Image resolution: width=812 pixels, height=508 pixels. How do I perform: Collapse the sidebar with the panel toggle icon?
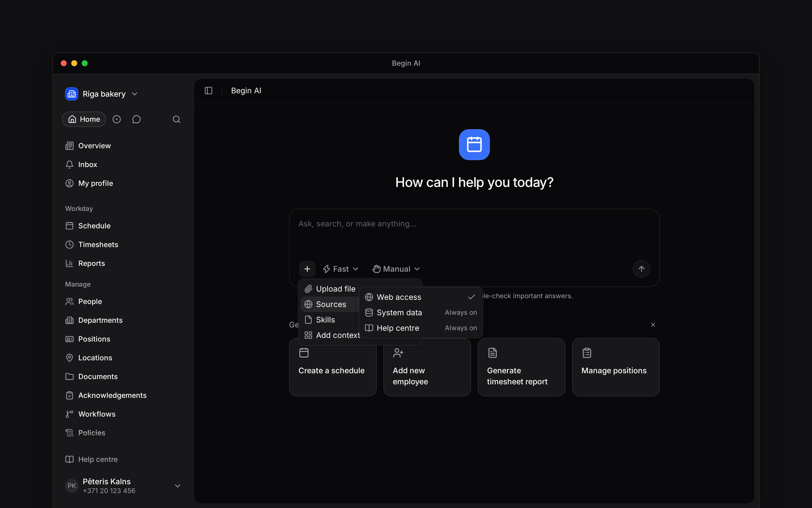pos(208,91)
